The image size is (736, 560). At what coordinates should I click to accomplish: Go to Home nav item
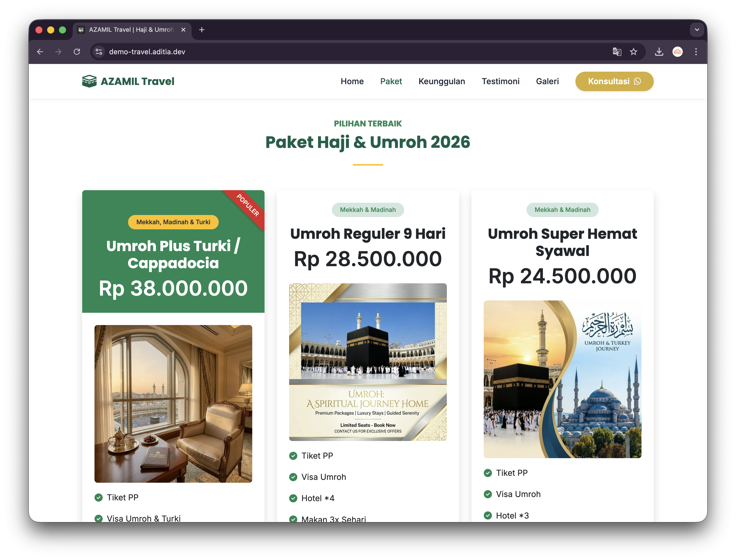pos(352,81)
